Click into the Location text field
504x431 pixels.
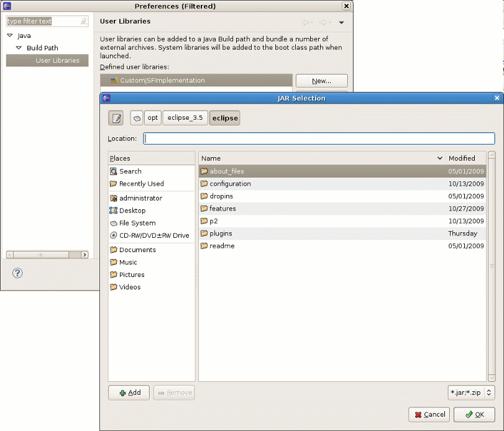coord(319,138)
